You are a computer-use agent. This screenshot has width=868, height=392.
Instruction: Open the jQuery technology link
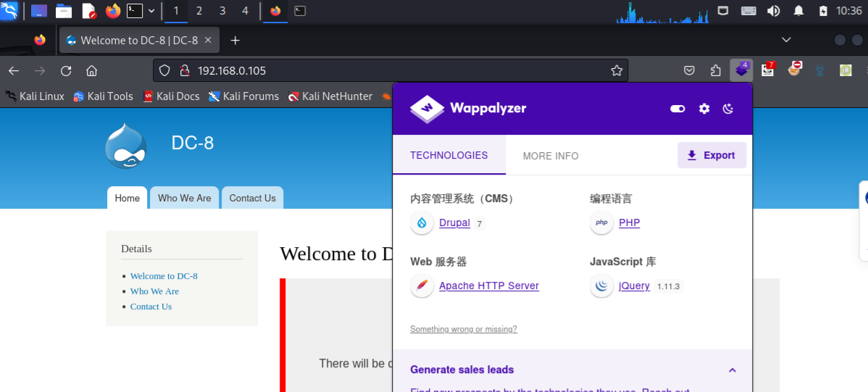(635, 285)
